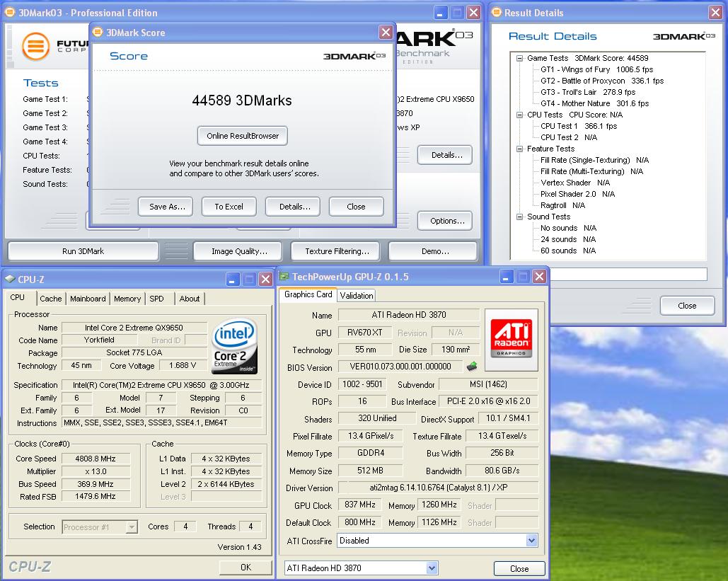Click the Name field ATI Radeon HD 3870

pyautogui.click(x=409, y=315)
